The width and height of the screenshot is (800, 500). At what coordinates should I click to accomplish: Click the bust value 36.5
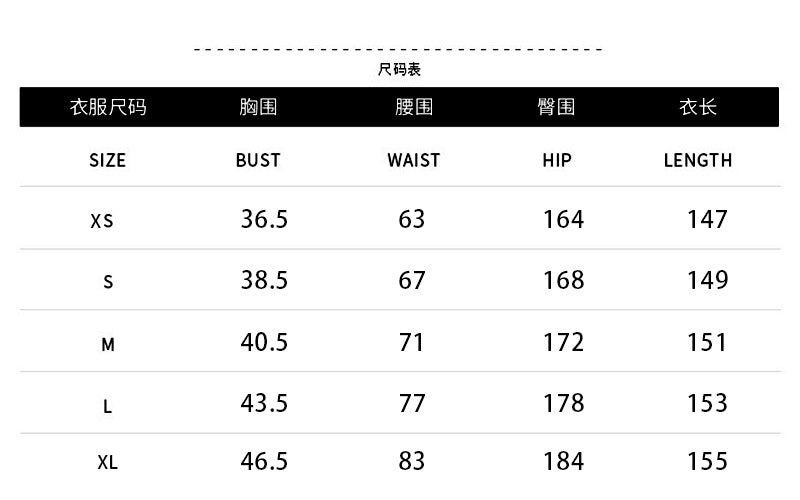pyautogui.click(x=264, y=219)
